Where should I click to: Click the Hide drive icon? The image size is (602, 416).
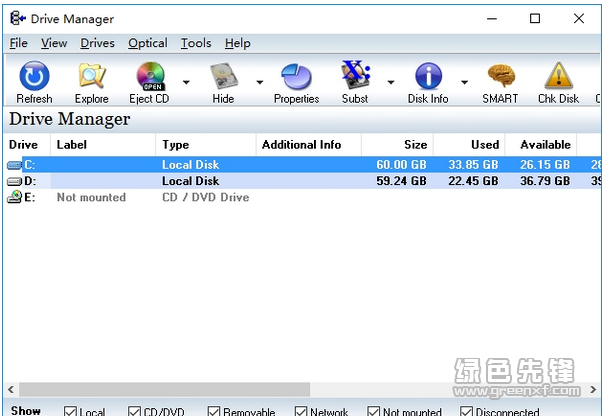point(224,76)
